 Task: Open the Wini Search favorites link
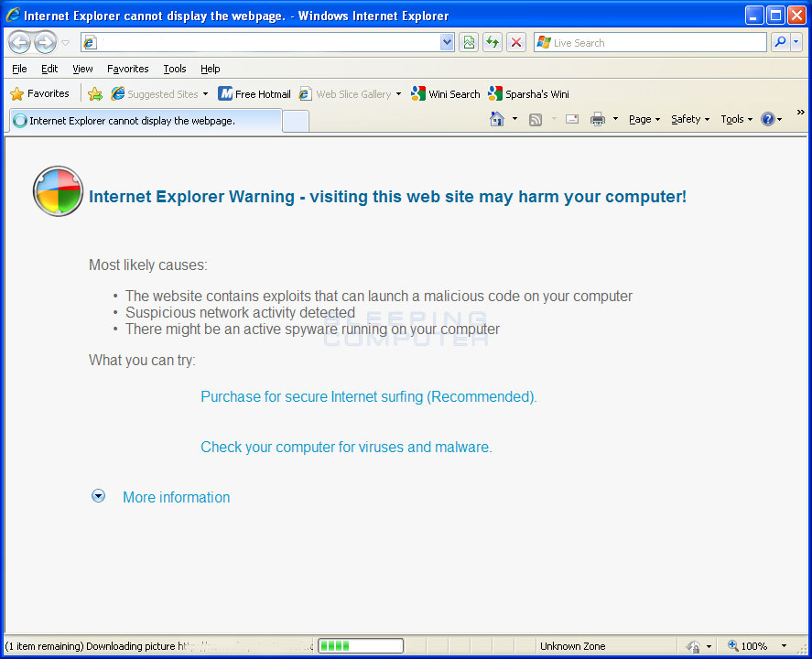445,93
